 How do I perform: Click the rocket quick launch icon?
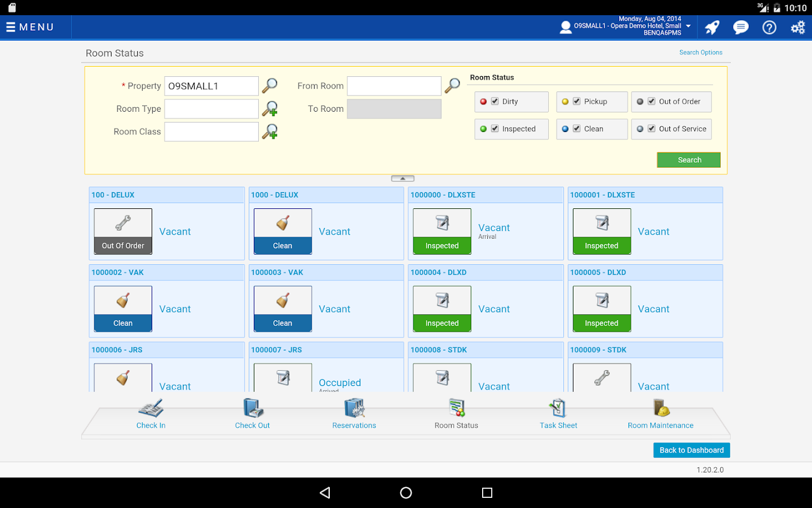click(712, 27)
